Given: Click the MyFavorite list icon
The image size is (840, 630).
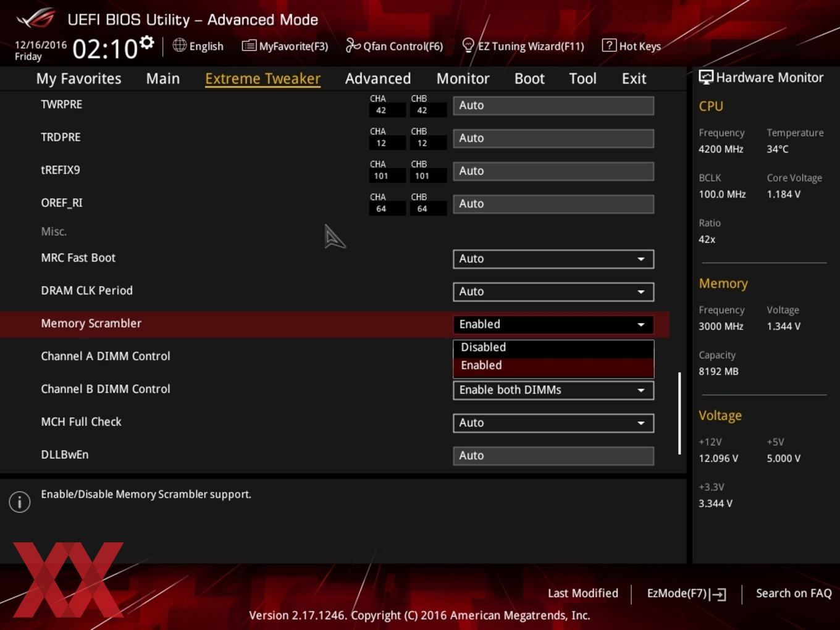Looking at the screenshot, I should tap(249, 46).
